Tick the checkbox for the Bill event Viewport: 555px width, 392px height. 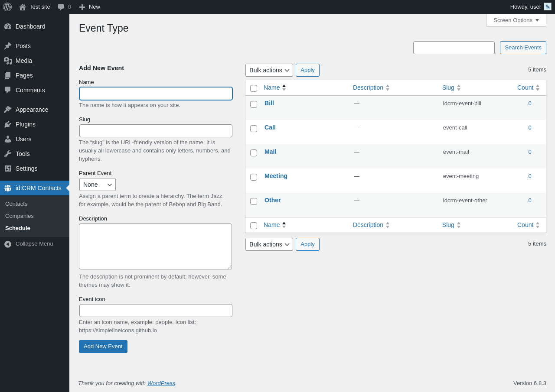[254, 104]
